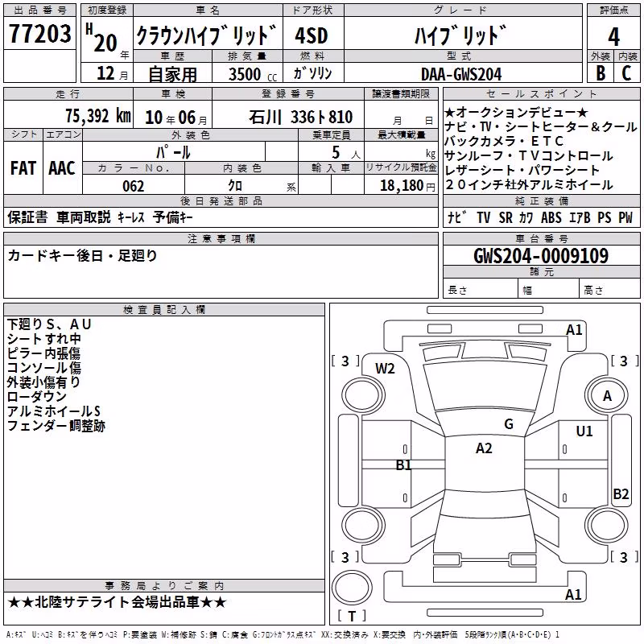Image resolution: width=644 pixels, height=644 pixels.
Task: Click inspector note 外装小傷有り
Action: (43, 382)
